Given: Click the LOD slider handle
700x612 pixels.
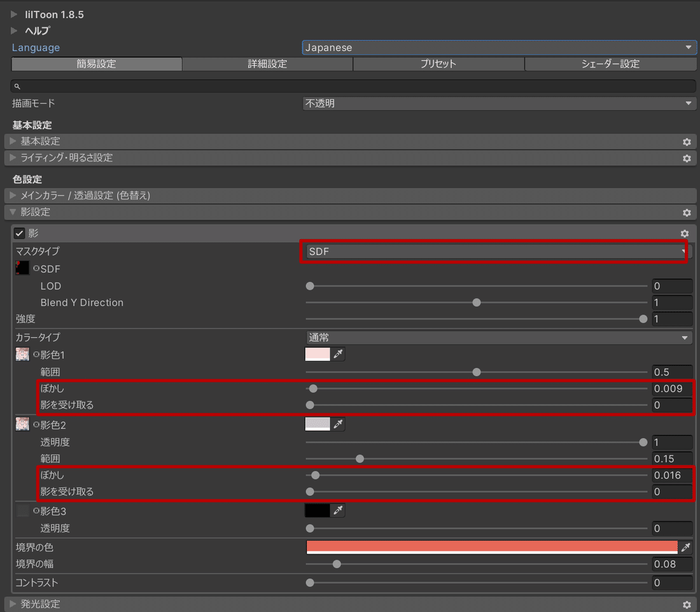Looking at the screenshot, I should (310, 286).
